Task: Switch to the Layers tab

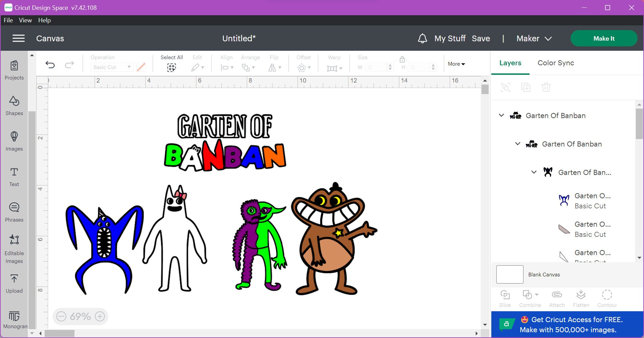Action: tap(510, 63)
